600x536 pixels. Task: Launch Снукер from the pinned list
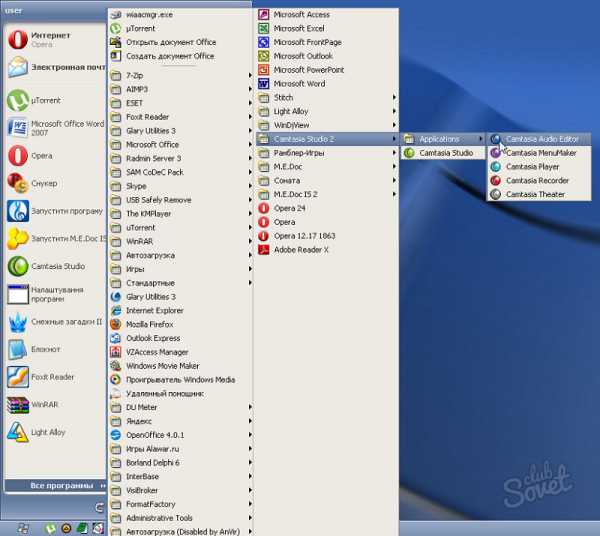coord(55,183)
